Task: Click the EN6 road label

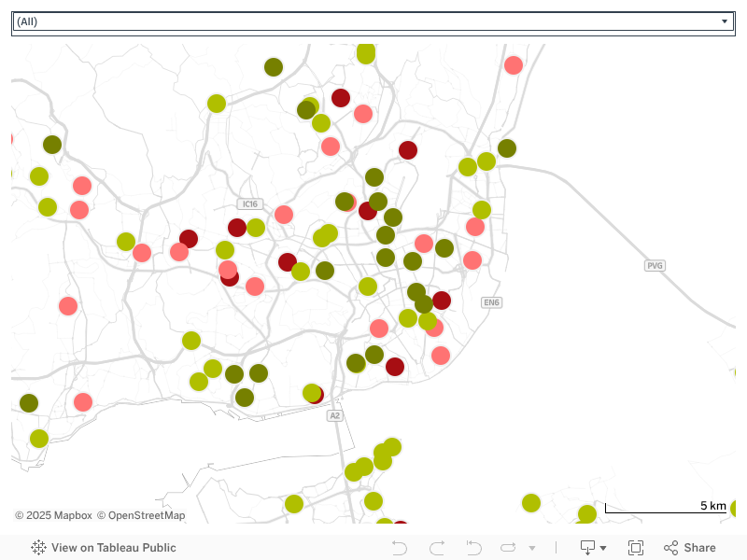Action: click(492, 302)
